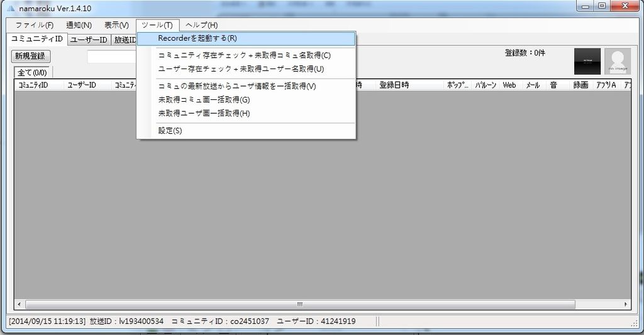Image resolution: width=644 pixels, height=335 pixels.
Task: Close the namaroku window
Action: (x=626, y=6)
